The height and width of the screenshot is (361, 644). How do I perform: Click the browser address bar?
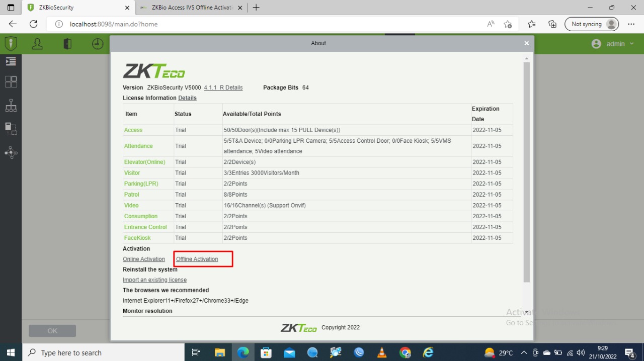(272, 24)
